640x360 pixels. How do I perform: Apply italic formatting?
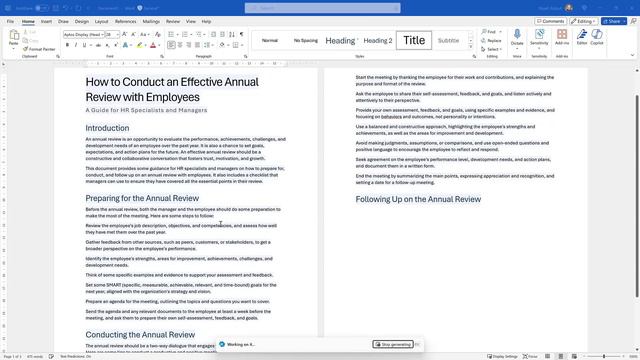76,45
